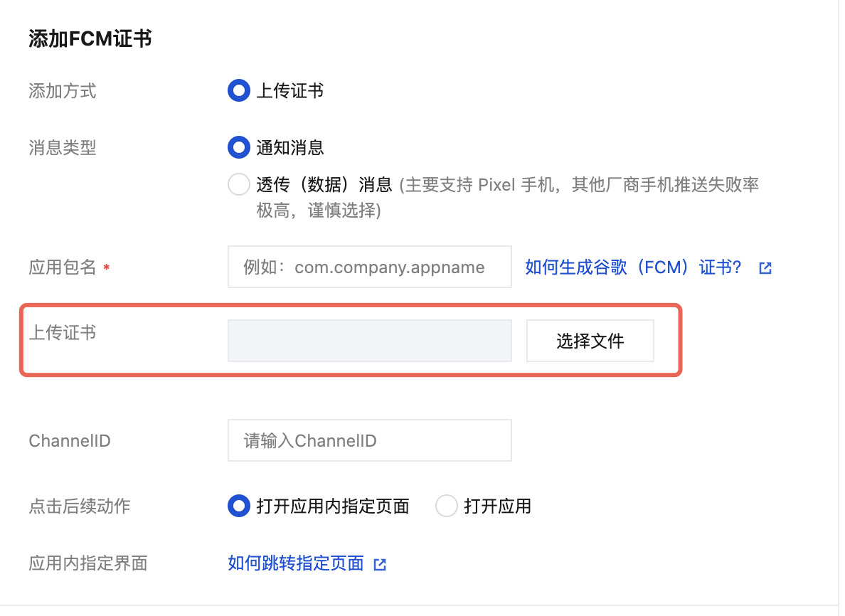
Task: Choose the 通知消息 message type
Action: (239, 147)
